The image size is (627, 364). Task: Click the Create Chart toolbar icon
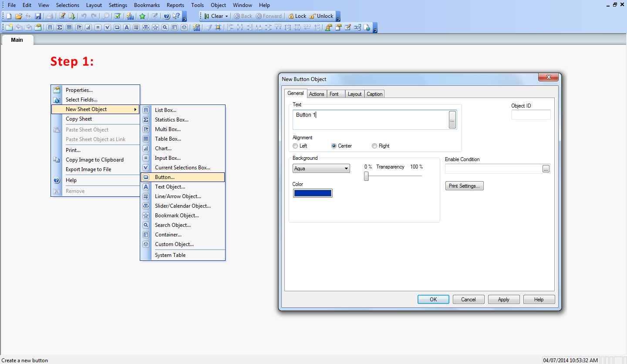coord(88,27)
